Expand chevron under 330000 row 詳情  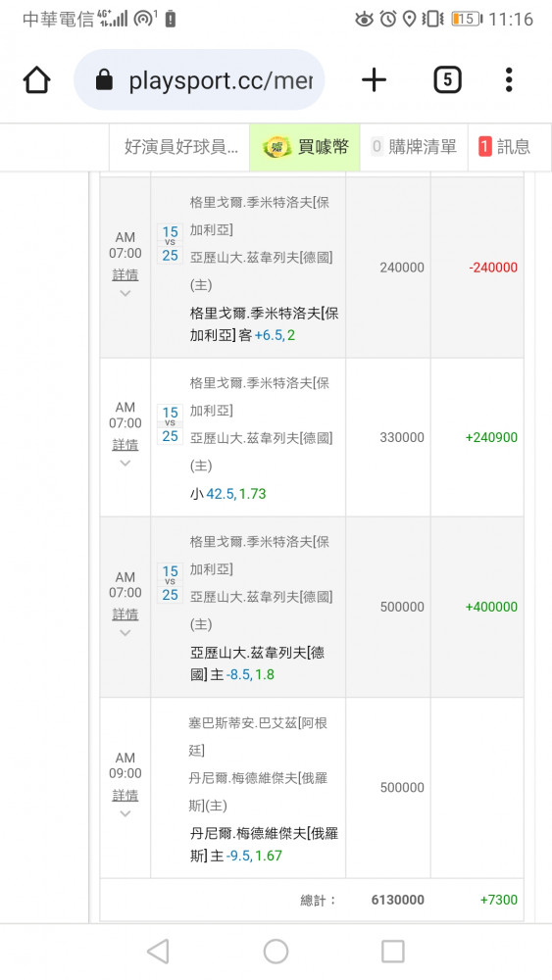coord(125,464)
